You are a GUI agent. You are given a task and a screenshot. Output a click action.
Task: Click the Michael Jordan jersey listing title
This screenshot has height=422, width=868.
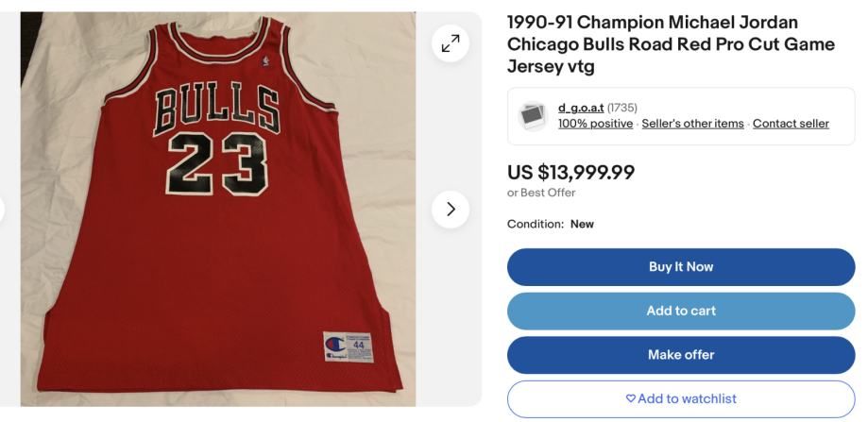[671, 44]
